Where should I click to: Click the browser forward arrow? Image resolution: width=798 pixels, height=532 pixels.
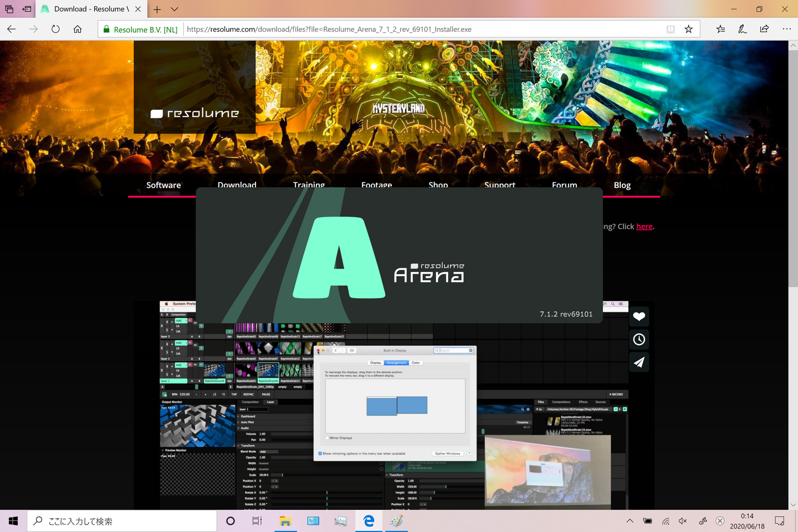(33, 29)
